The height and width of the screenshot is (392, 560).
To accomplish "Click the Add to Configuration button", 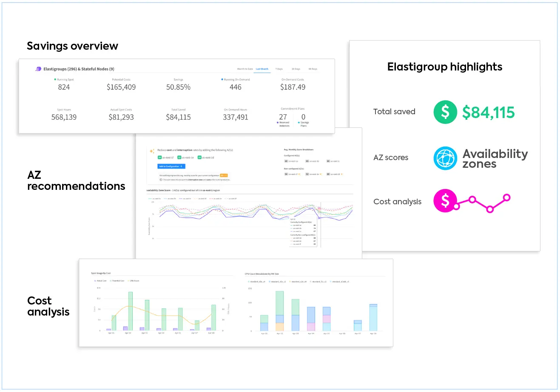I will click(x=171, y=166).
